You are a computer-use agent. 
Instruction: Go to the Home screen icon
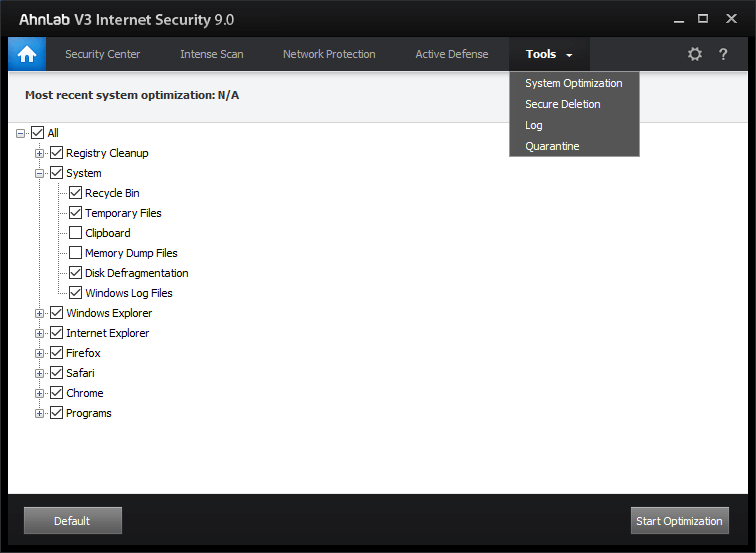pos(27,54)
